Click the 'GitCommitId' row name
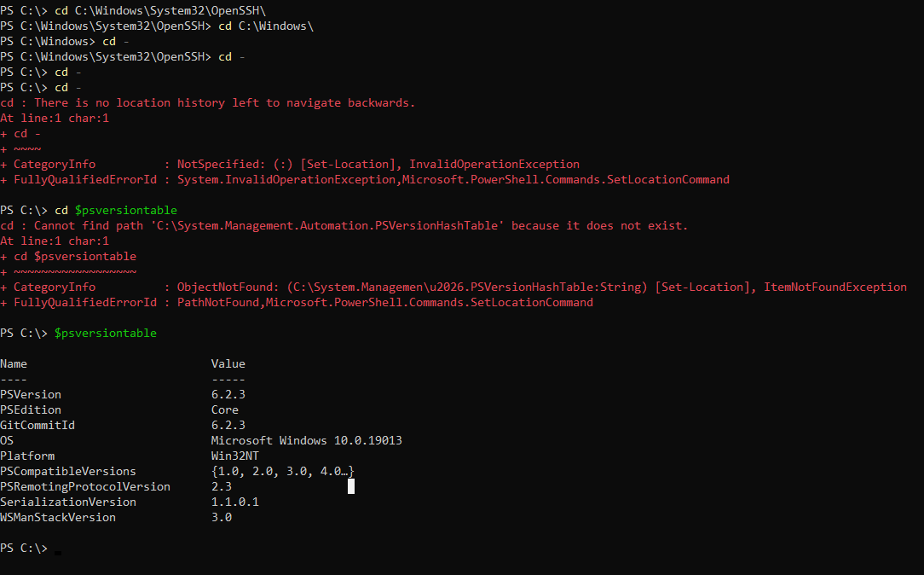The width and height of the screenshot is (924, 575). click(x=38, y=425)
